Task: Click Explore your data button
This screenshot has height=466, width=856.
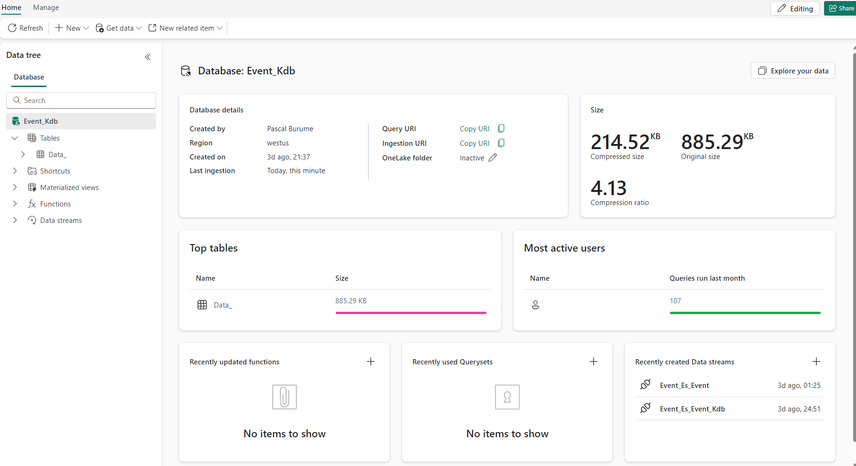Action: point(793,71)
